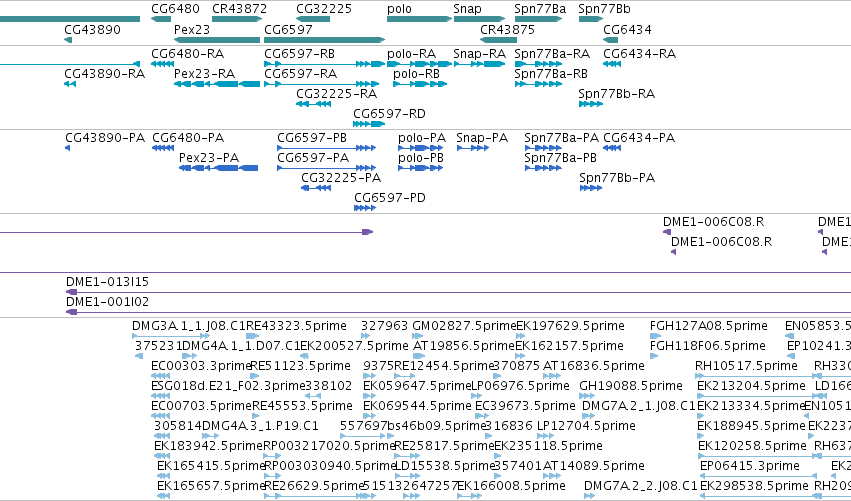Image resolution: width=851 pixels, height=501 pixels.
Task: Click the CG43890-RA transcript label
Action: coord(105,73)
